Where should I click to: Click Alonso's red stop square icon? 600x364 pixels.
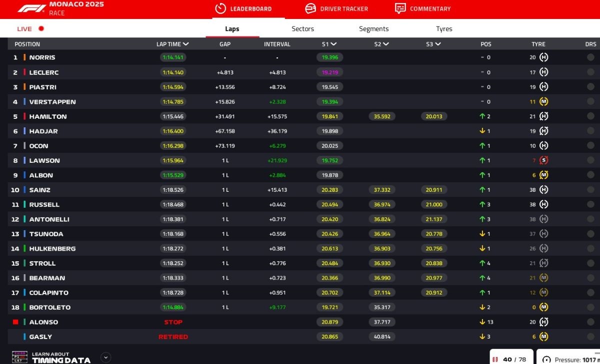[x=15, y=322]
